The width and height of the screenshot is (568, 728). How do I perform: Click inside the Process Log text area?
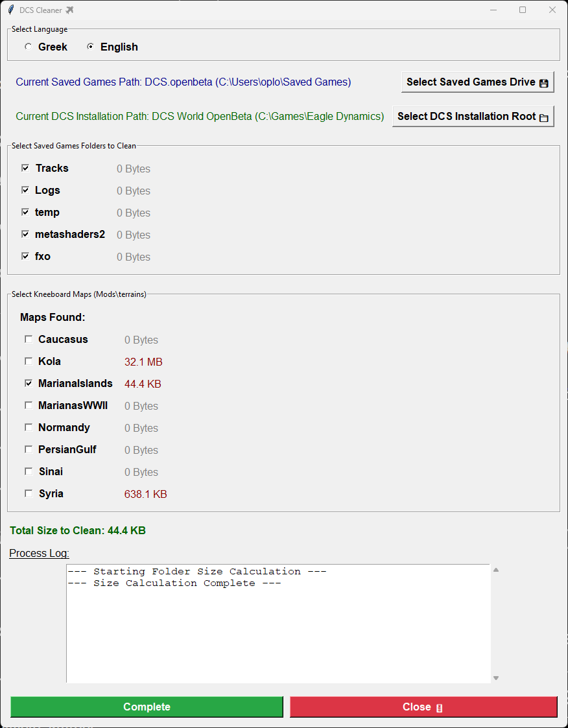pyautogui.click(x=278, y=629)
